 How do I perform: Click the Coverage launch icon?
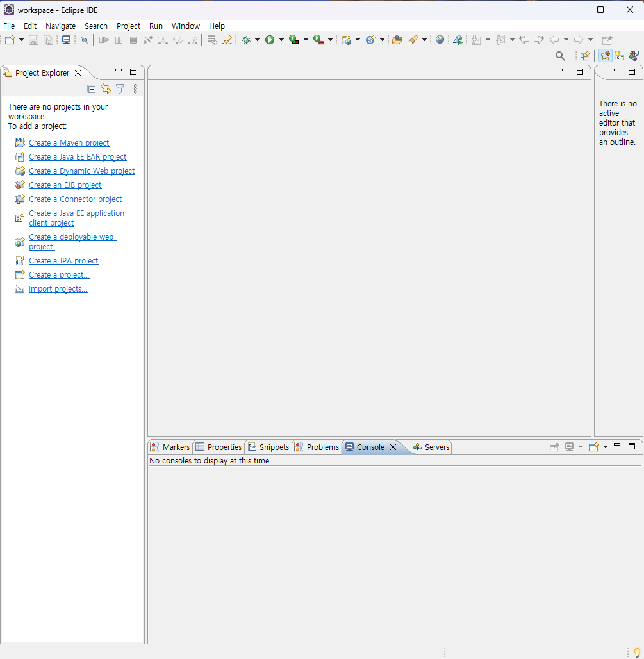[x=294, y=40]
